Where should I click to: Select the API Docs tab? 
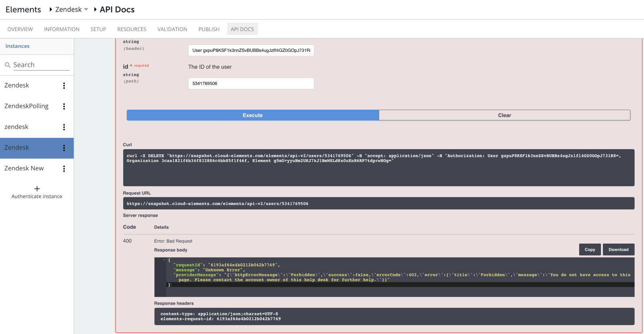click(242, 29)
